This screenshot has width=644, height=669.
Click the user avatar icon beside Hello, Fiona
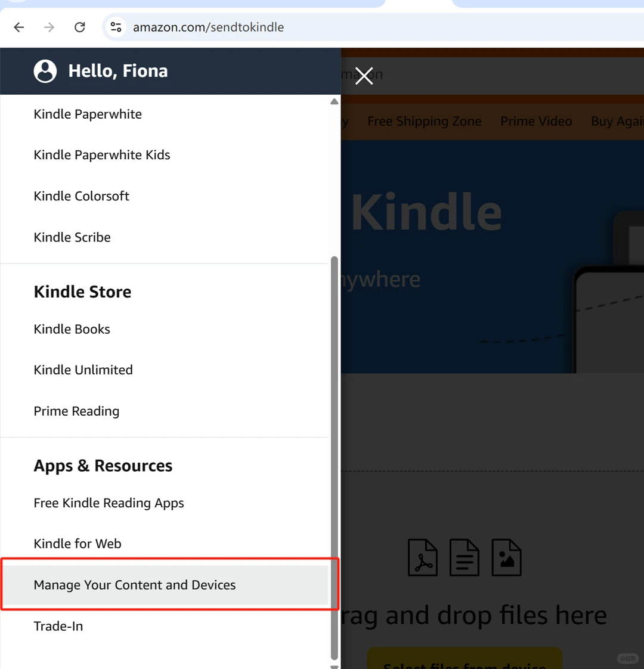coord(45,71)
